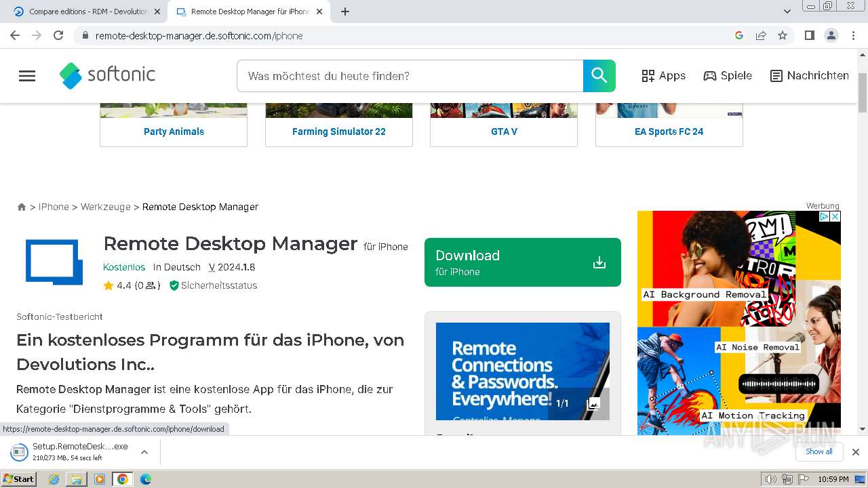Click the AI Background Removal ad
The image size is (868, 488).
[x=704, y=295]
